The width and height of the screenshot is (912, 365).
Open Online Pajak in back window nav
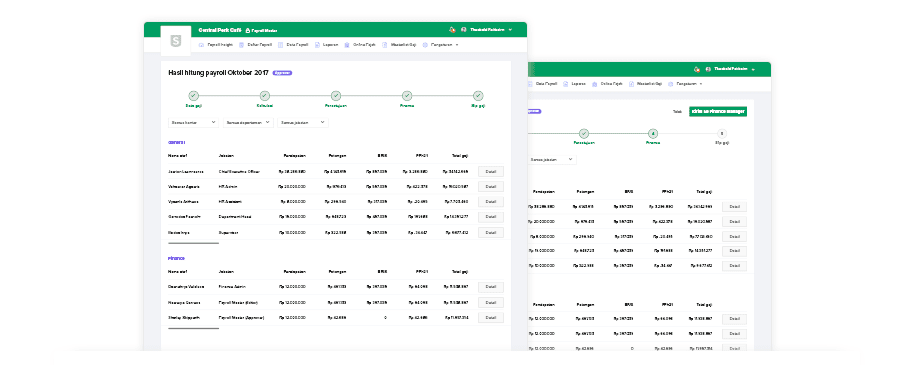(x=607, y=84)
